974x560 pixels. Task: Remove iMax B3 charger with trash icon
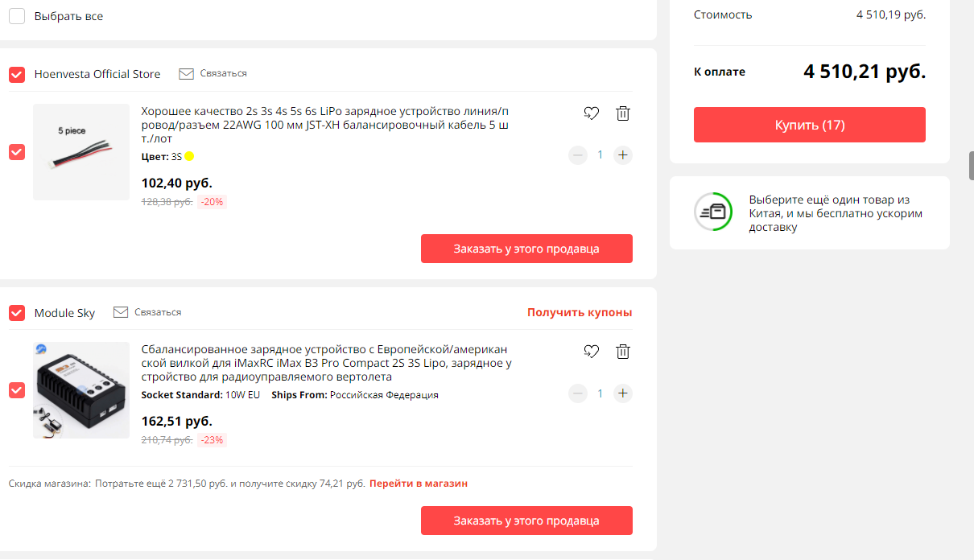pos(622,352)
